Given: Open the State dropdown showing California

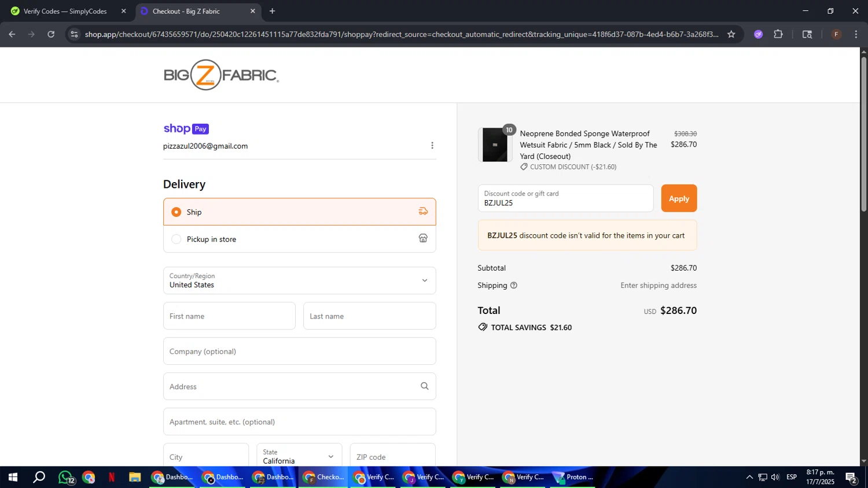Looking at the screenshot, I should pyautogui.click(x=299, y=456).
